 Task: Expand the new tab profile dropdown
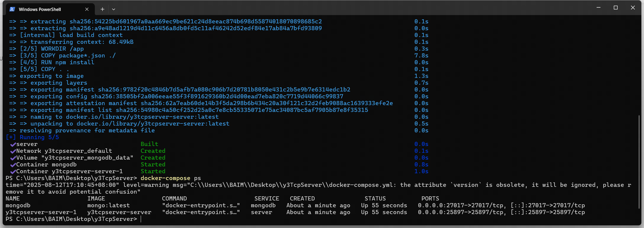coord(113,9)
